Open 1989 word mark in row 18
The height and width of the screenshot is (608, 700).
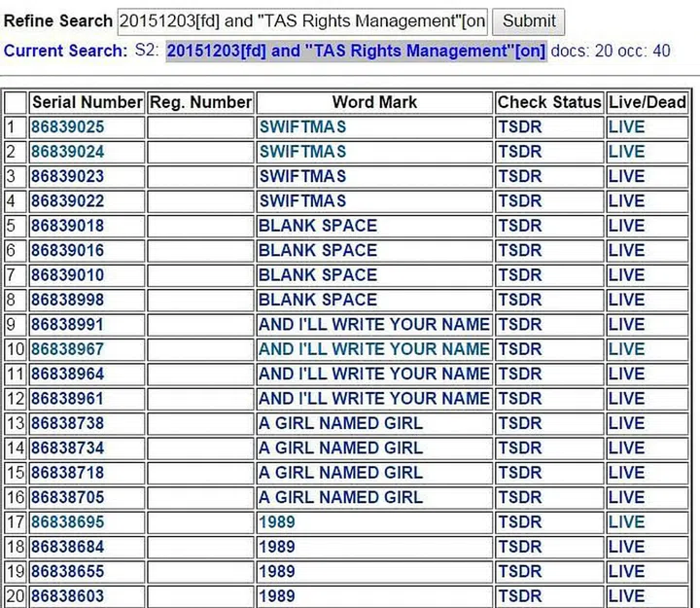[x=277, y=547]
